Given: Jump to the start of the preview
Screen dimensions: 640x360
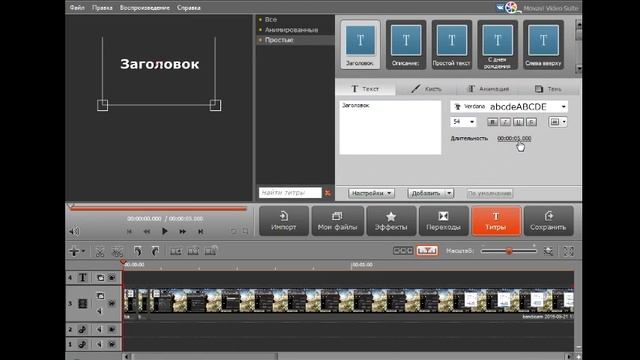Looking at the screenshot, I should pyautogui.click(x=129, y=232).
